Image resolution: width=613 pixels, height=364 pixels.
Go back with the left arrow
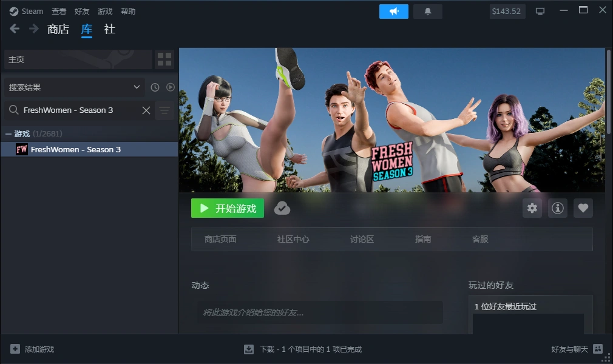click(15, 29)
